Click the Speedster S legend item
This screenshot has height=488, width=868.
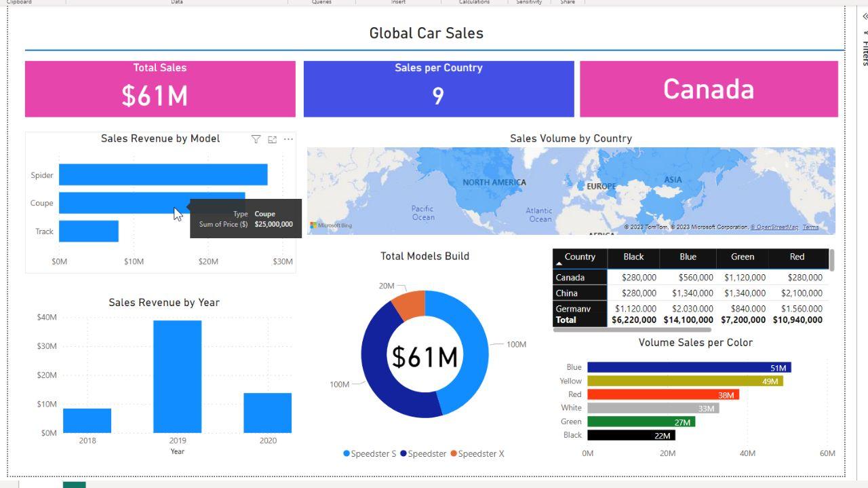coord(370,453)
